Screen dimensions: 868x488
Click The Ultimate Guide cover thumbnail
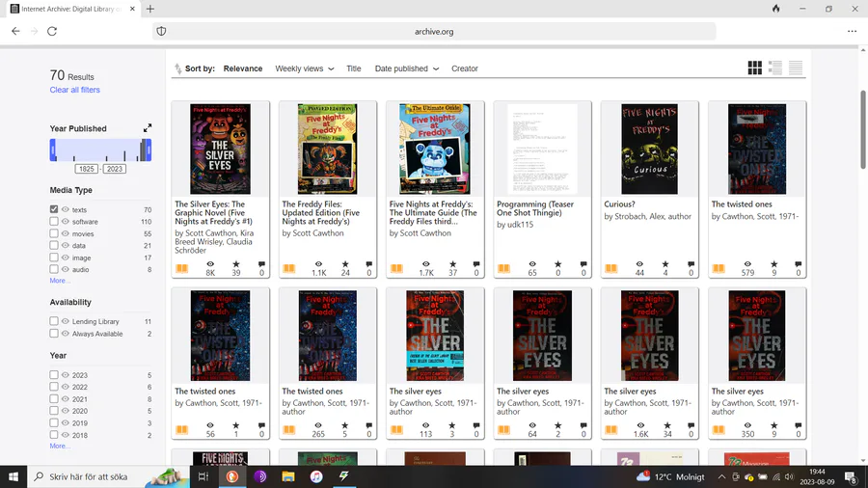[x=435, y=149]
